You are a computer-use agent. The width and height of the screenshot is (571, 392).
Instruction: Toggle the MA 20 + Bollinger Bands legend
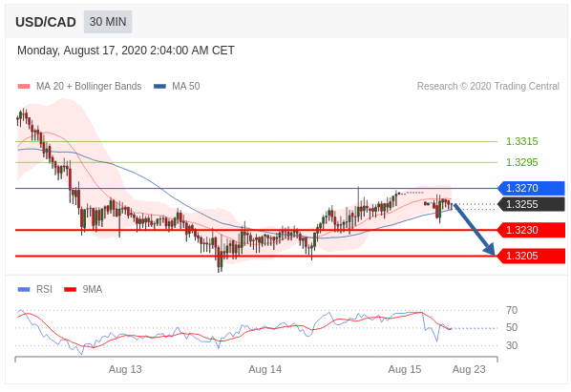89,86
